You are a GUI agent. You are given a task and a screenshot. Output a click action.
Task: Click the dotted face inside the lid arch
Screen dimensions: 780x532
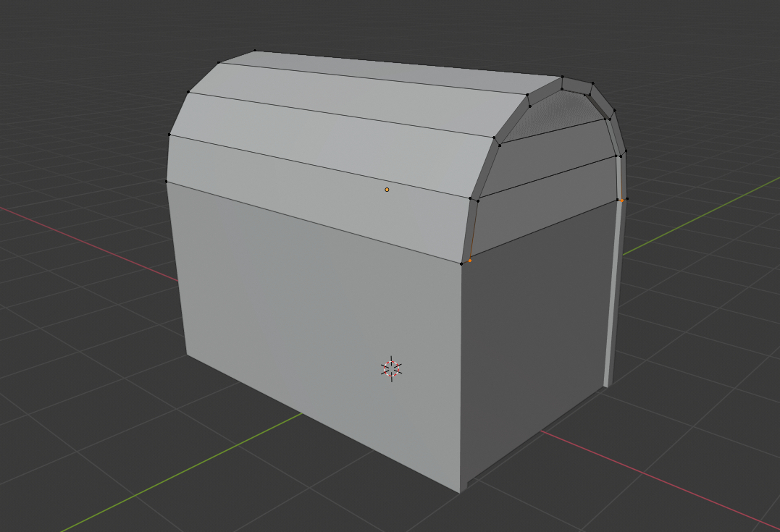coord(556,114)
